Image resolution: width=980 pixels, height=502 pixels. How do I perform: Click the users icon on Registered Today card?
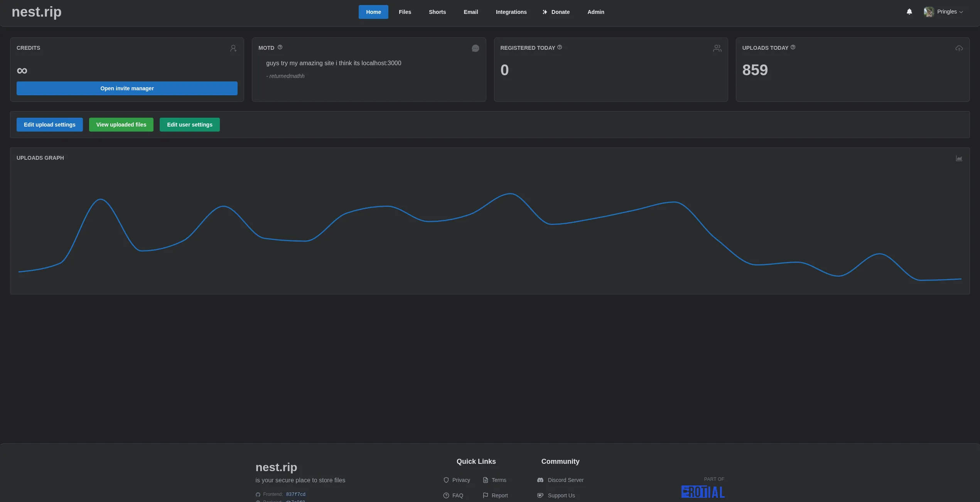click(x=717, y=48)
